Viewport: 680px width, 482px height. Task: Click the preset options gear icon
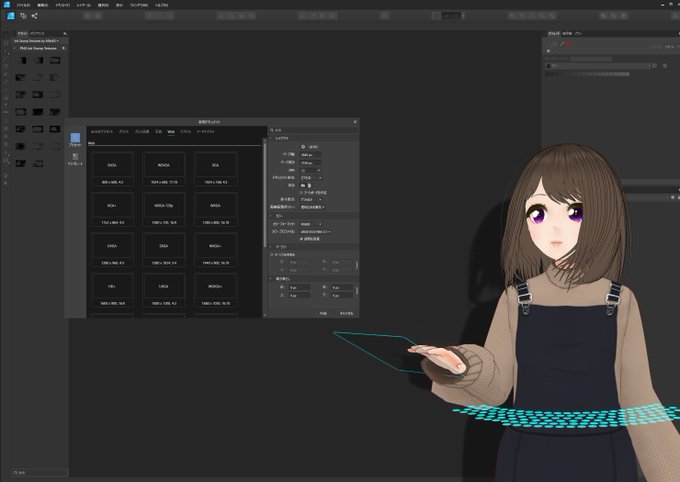[x=303, y=147]
